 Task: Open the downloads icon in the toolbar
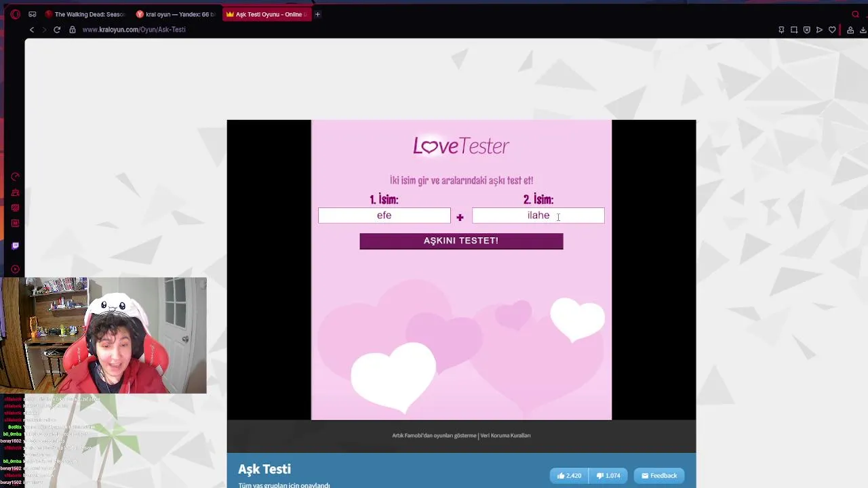(x=863, y=30)
